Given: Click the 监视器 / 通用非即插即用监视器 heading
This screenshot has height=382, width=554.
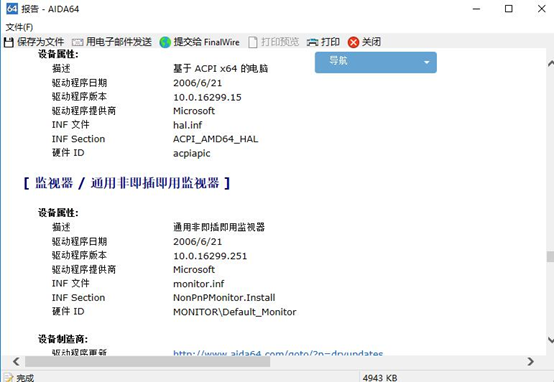Looking at the screenshot, I should 127,183.
